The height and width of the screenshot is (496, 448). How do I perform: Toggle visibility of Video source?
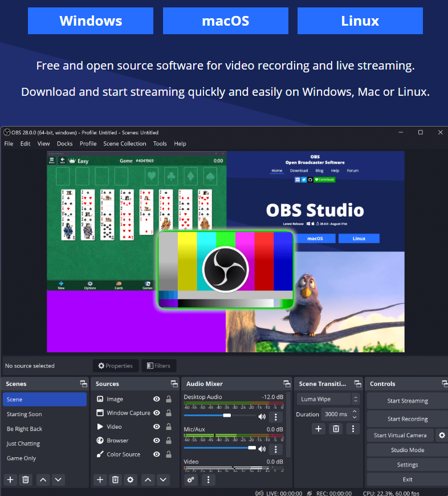pos(157,426)
